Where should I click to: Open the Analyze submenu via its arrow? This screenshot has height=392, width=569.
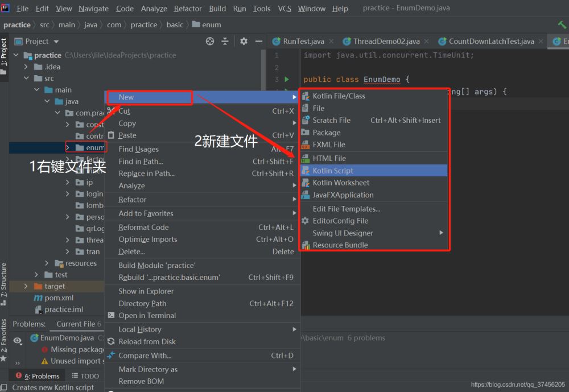pyautogui.click(x=294, y=186)
